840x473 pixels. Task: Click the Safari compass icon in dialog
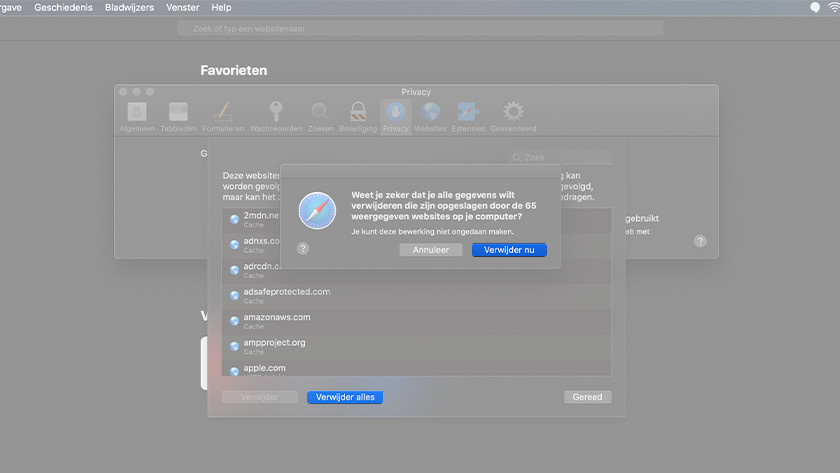317,211
